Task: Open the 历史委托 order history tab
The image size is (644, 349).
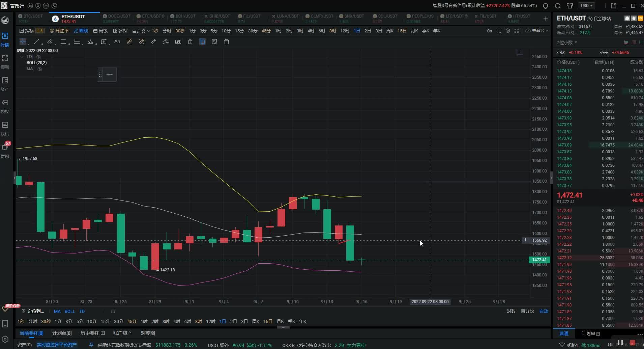Action: [92, 333]
